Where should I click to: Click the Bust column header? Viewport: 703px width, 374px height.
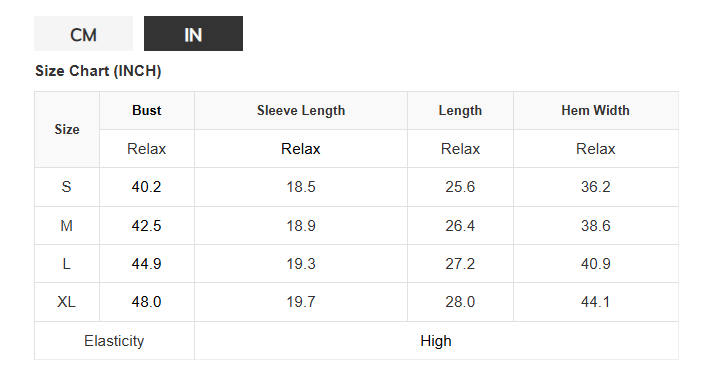point(147,110)
